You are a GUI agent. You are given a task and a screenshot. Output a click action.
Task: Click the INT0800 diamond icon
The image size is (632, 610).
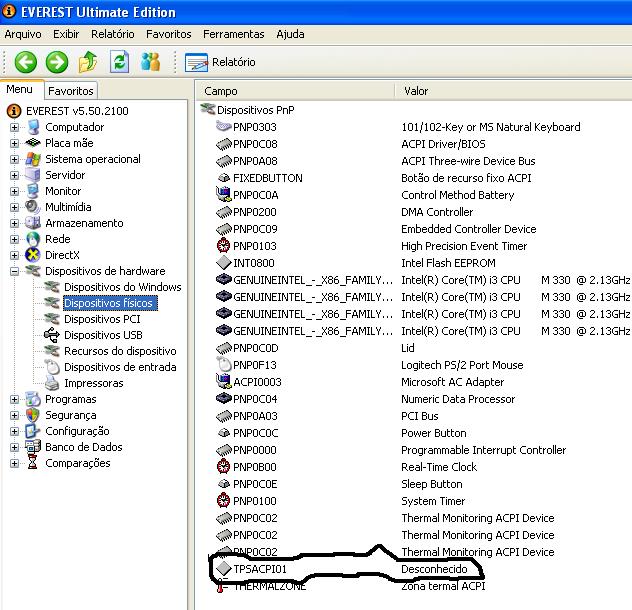point(223,263)
